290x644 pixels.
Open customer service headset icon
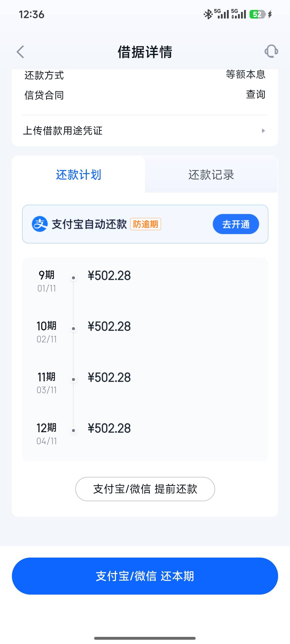[271, 51]
